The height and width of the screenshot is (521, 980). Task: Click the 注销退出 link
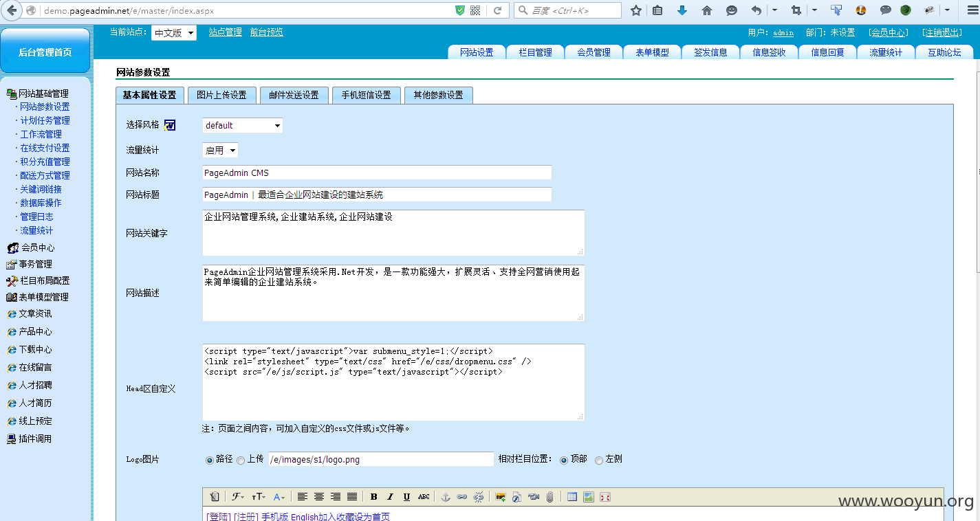[x=941, y=32]
